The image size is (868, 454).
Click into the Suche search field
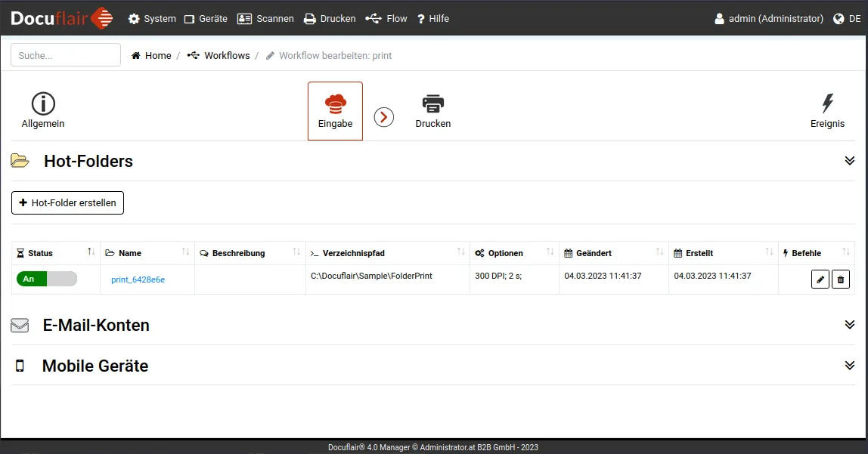coord(66,55)
